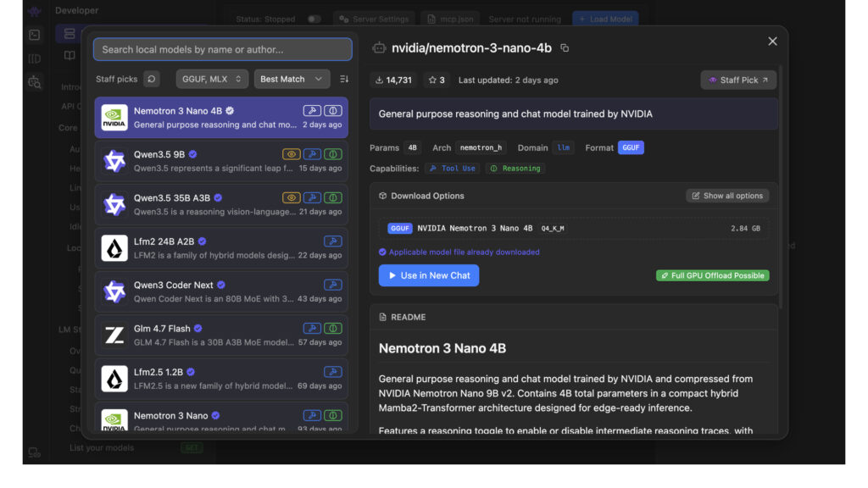The image size is (868, 488).
Task: Click the Tool Use capability tag
Action: (x=452, y=169)
